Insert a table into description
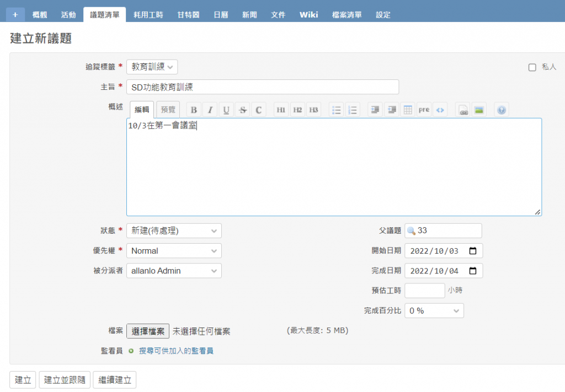Screen dimensions: 565x392 [408, 110]
